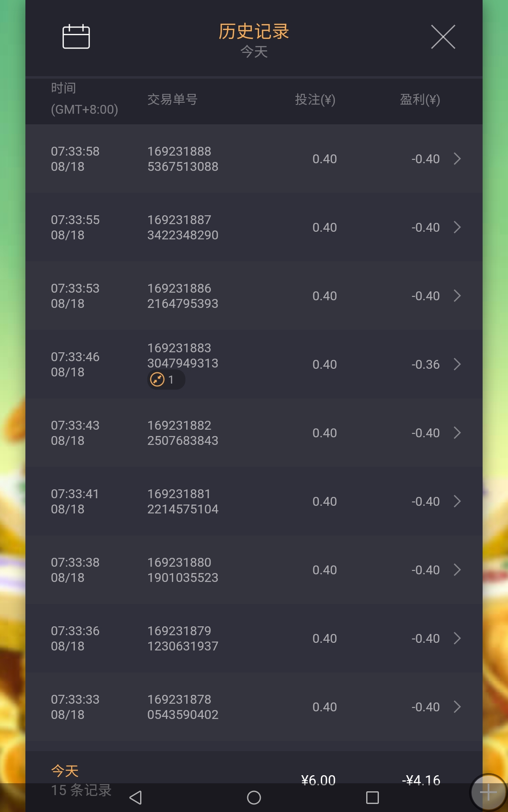The height and width of the screenshot is (812, 508).
Task: Tap the 盈利(¥) column header
Action: 420,100
